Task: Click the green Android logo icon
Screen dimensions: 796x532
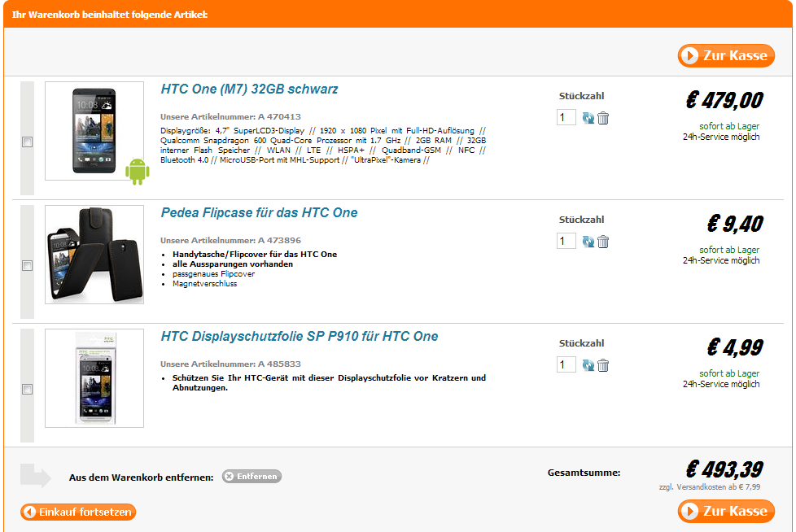Action: click(138, 172)
